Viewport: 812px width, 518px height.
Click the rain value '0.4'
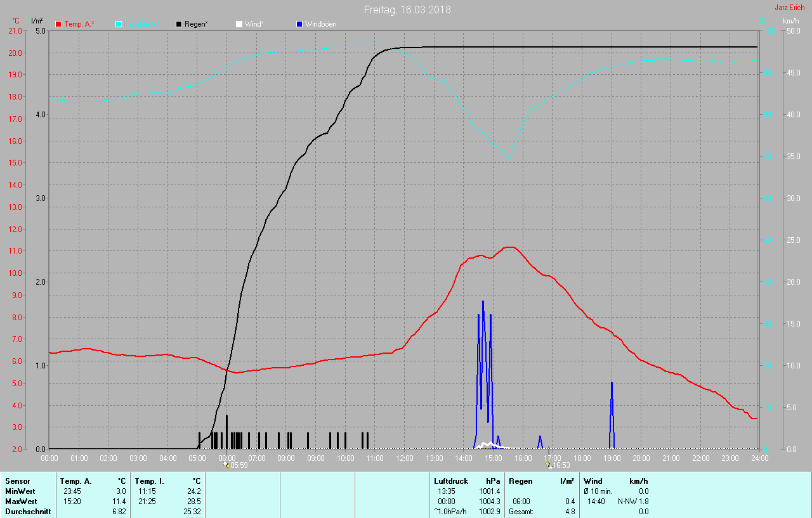pyautogui.click(x=570, y=502)
